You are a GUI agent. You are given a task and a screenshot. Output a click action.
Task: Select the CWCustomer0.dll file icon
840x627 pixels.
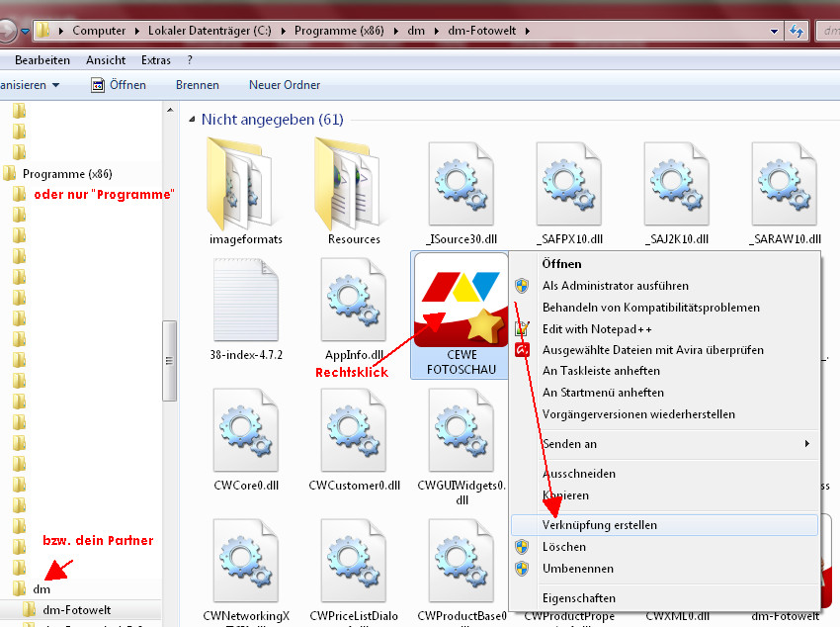click(x=353, y=430)
